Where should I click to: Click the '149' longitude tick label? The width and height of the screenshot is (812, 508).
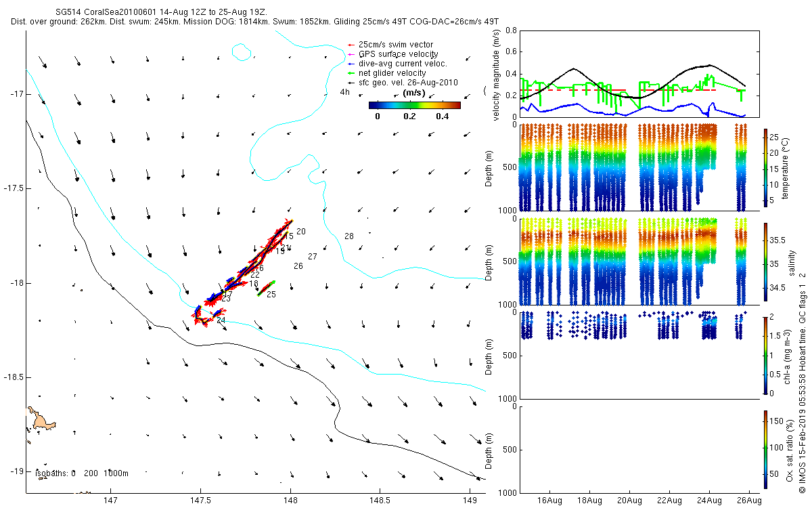471,500
